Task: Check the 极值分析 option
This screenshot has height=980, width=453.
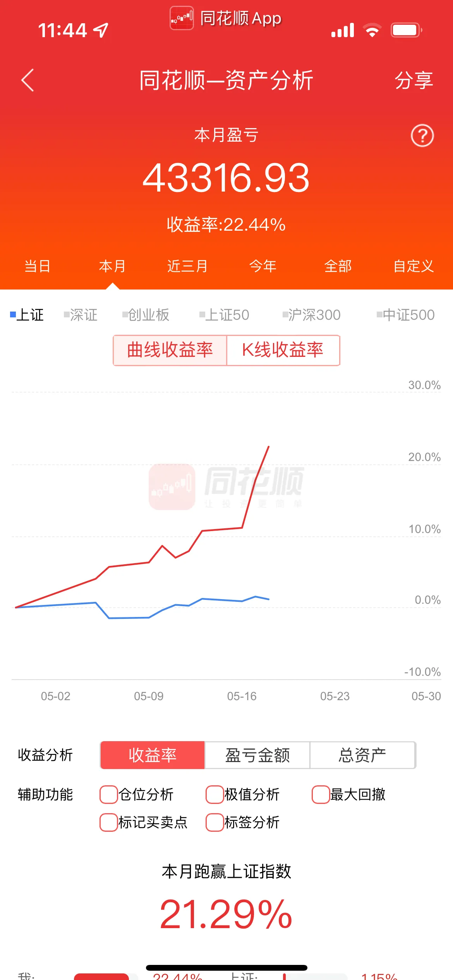Action: 214,795
